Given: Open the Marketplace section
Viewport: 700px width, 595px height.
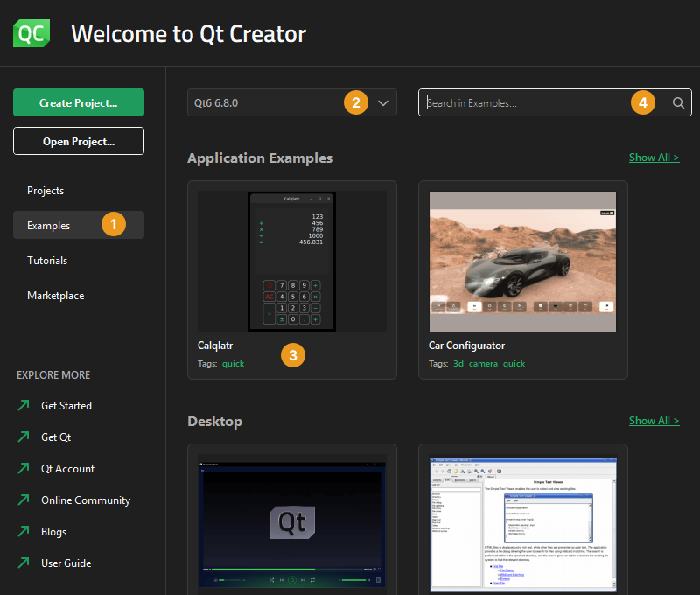Looking at the screenshot, I should pyautogui.click(x=56, y=296).
